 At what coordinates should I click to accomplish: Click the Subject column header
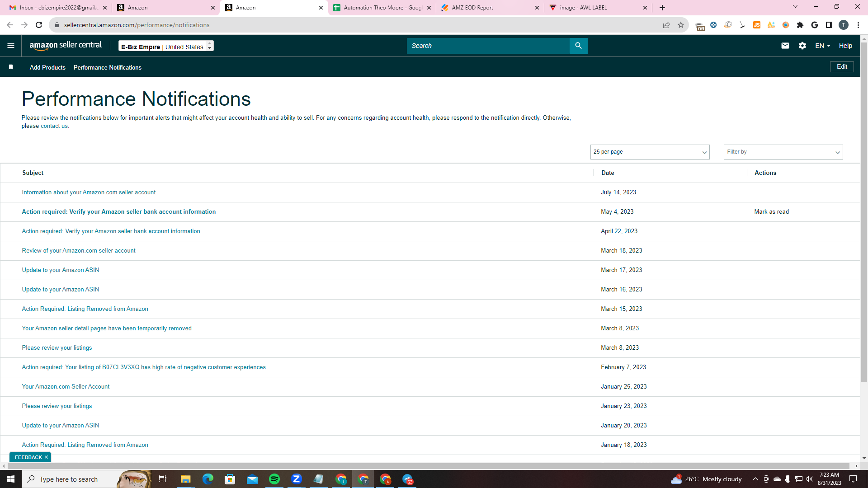(x=33, y=173)
